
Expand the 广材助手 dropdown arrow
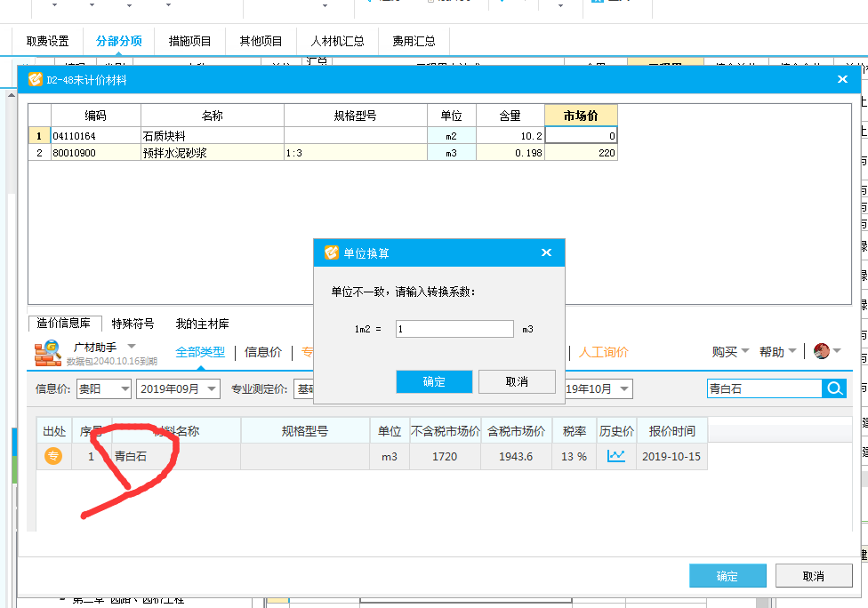tap(132, 347)
